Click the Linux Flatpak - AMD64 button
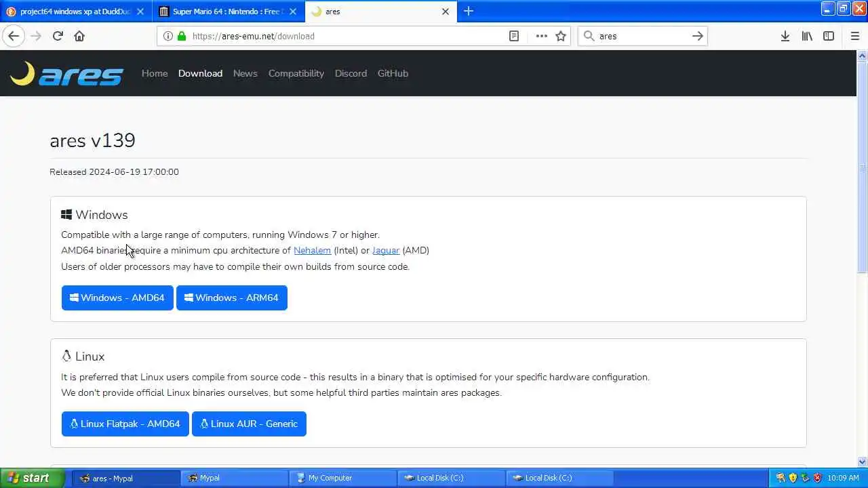This screenshot has width=868, height=488. [125, 424]
